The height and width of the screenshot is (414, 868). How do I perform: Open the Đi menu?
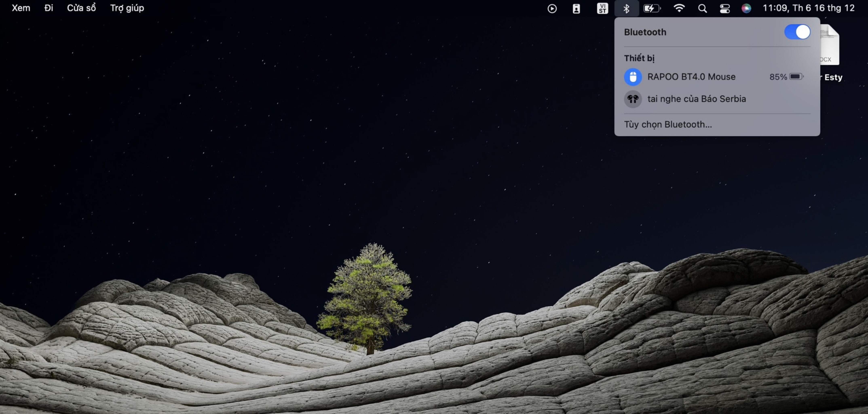tap(49, 8)
